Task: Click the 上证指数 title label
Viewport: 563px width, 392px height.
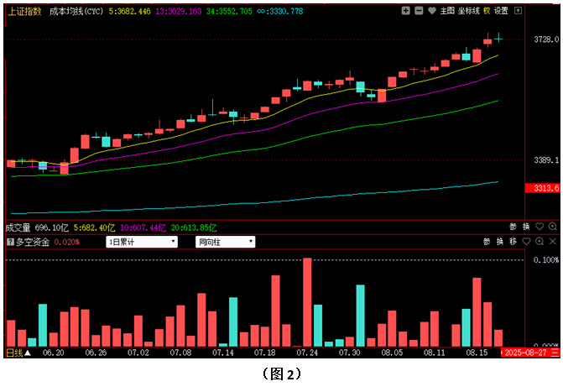Action: [24, 11]
